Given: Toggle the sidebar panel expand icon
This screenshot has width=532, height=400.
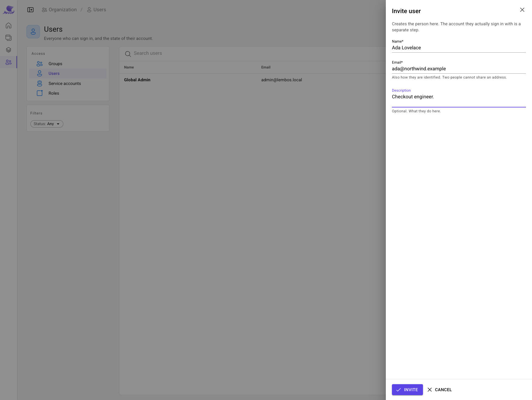Looking at the screenshot, I should tap(30, 10).
